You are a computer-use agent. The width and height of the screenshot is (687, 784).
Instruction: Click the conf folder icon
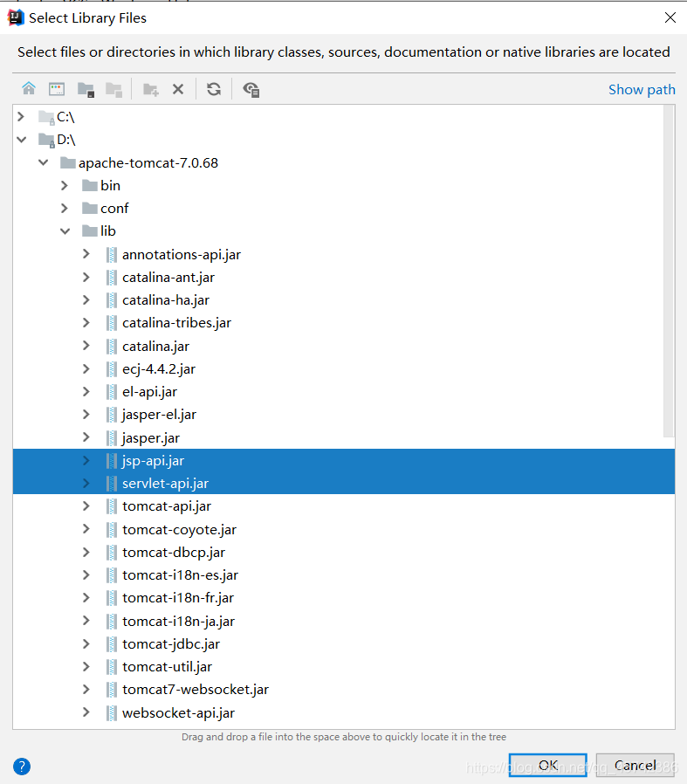(90, 209)
